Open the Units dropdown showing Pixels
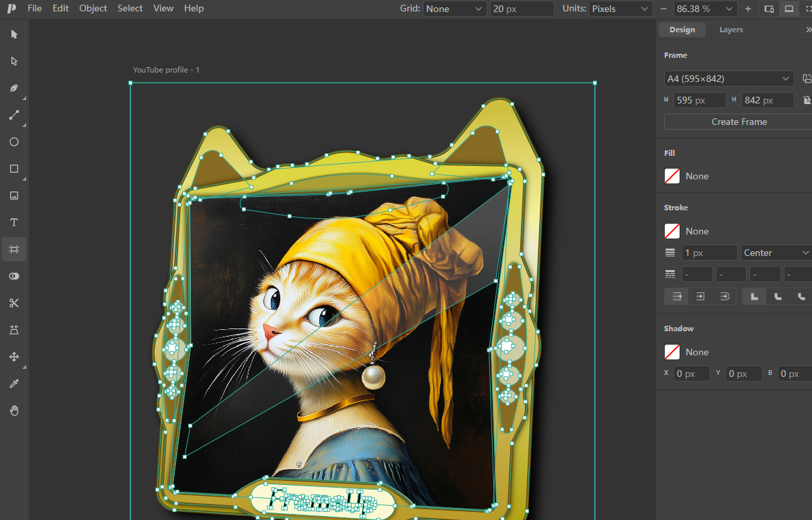 [620, 9]
